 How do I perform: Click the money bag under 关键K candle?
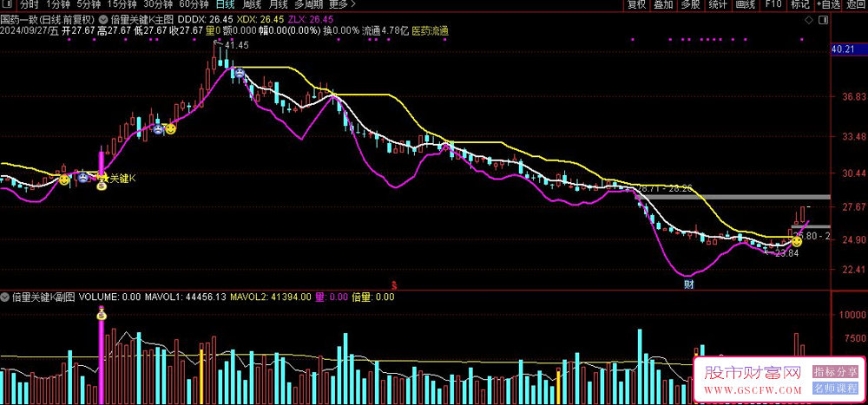coord(102,186)
